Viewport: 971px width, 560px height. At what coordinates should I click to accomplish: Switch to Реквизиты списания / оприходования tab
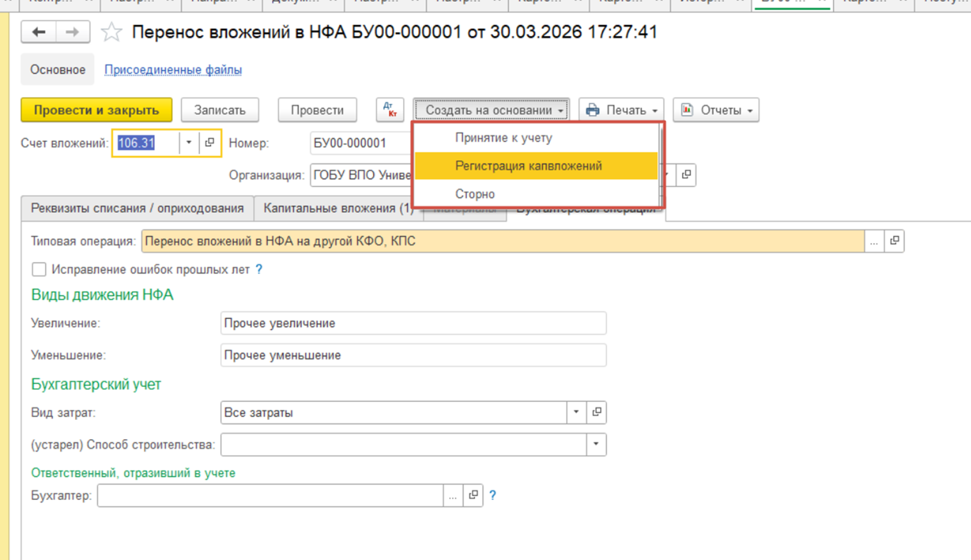click(138, 208)
